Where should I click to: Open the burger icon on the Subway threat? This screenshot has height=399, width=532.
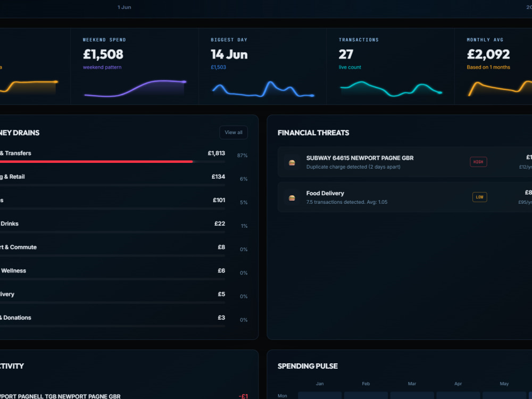(292, 162)
